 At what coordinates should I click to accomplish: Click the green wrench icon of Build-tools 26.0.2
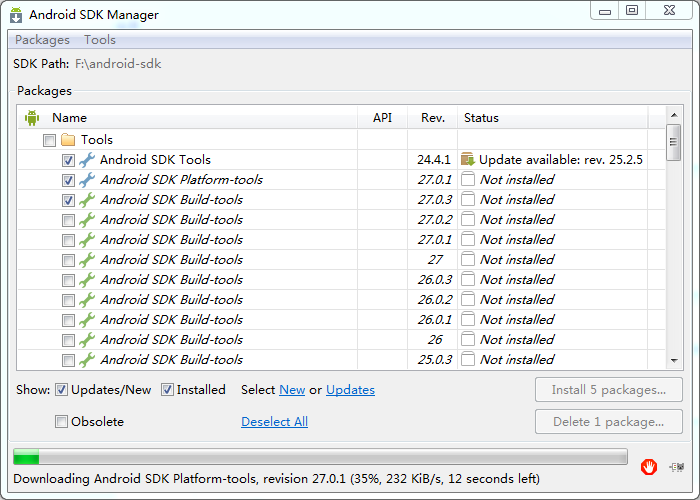87,300
